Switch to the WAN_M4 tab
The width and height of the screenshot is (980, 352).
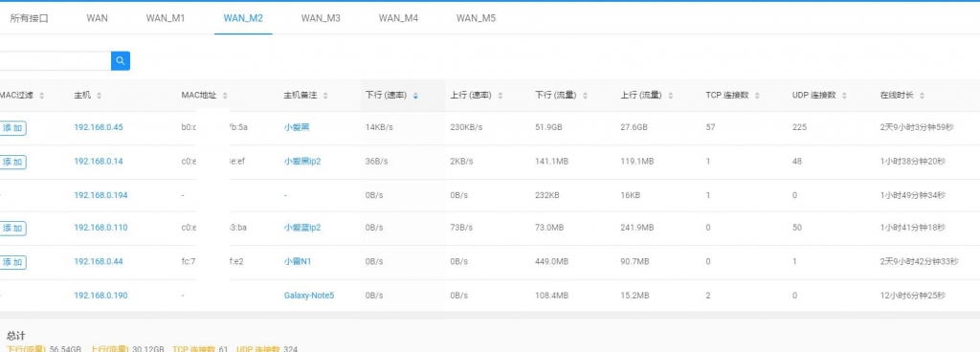[398, 18]
